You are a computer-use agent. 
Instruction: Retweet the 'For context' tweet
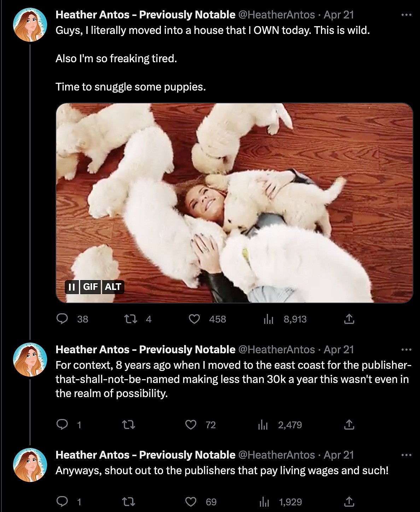[128, 425]
